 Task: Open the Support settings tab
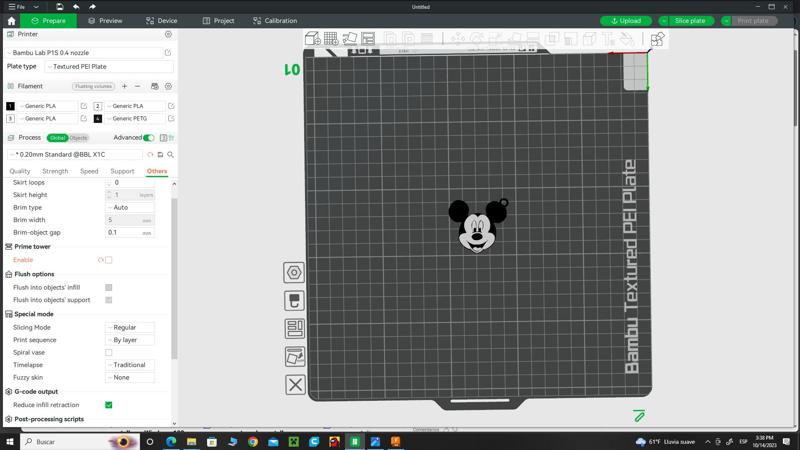[x=122, y=171]
